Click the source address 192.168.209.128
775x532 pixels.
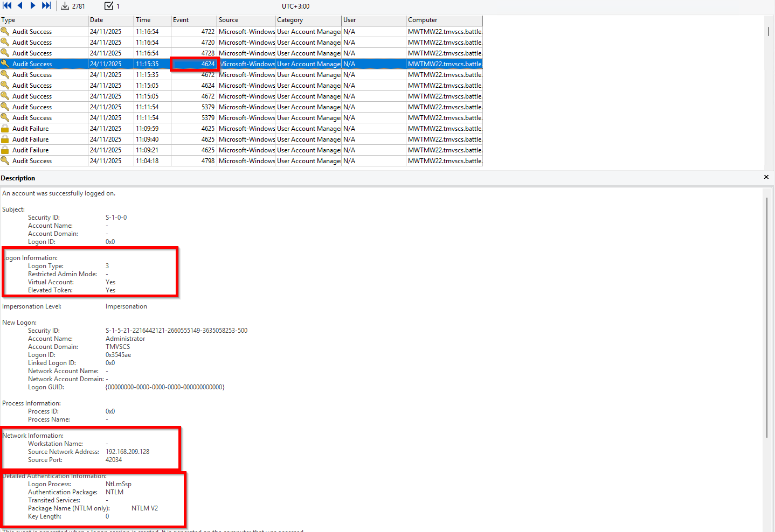(x=127, y=452)
